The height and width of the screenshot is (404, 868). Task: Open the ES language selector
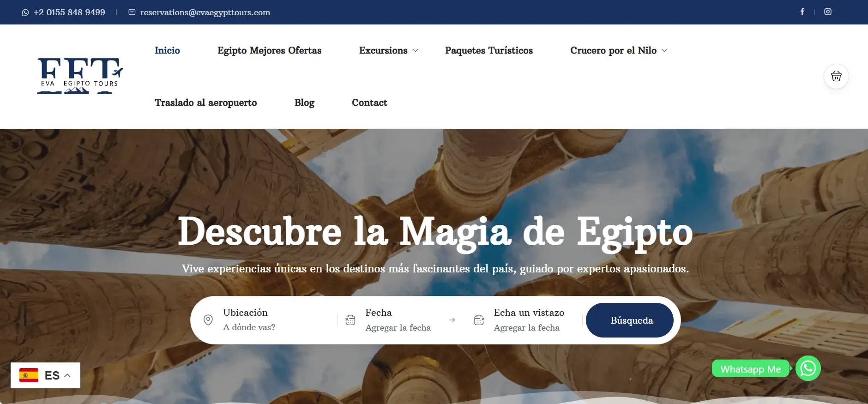(x=45, y=375)
